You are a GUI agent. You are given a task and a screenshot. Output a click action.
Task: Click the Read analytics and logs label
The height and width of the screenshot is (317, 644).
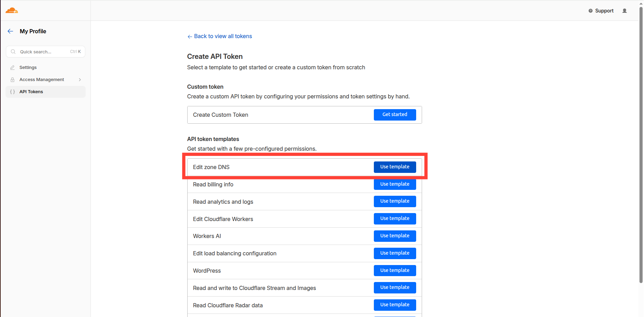(x=223, y=202)
